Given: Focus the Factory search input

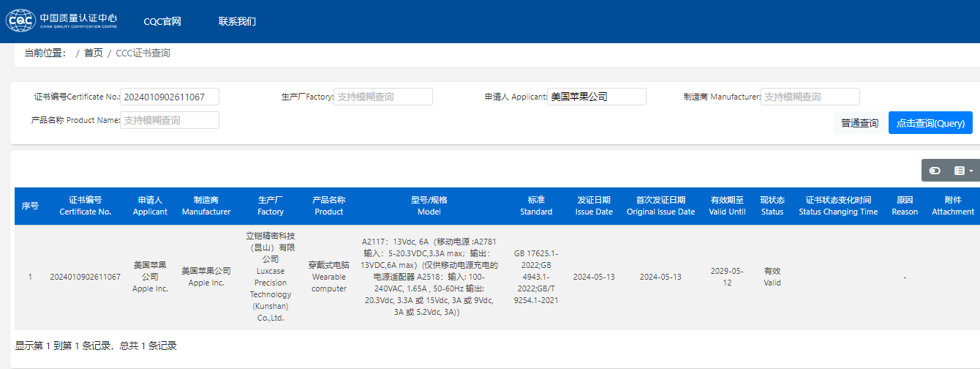Looking at the screenshot, I should [383, 97].
